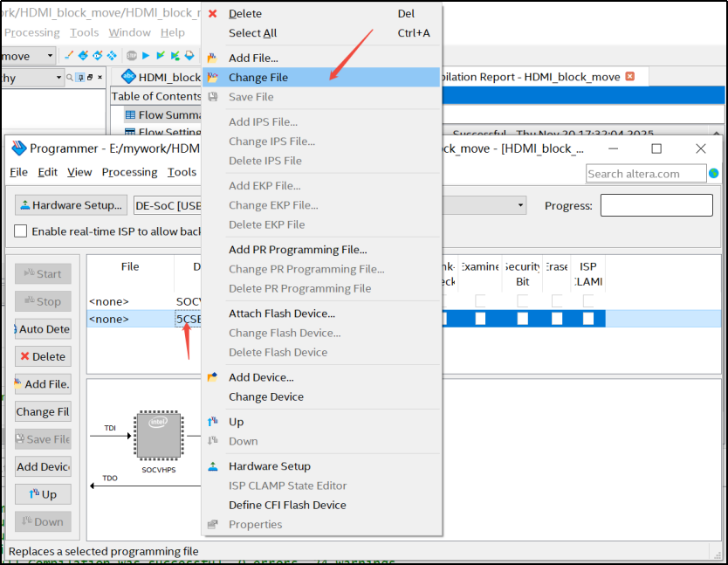This screenshot has height=565, width=728.
Task: Select the 5CSE device cell in the table
Action: [x=188, y=320]
